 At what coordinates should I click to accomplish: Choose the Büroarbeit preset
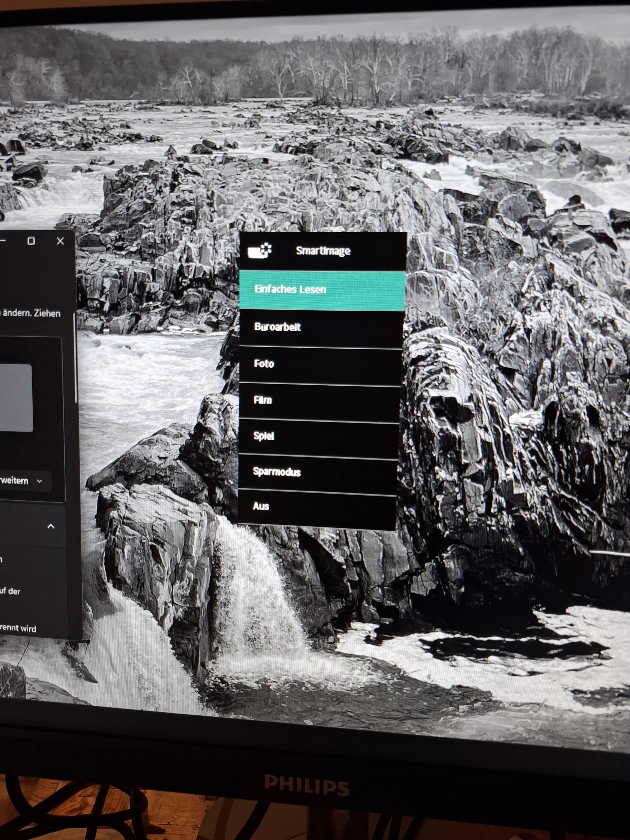point(277,327)
